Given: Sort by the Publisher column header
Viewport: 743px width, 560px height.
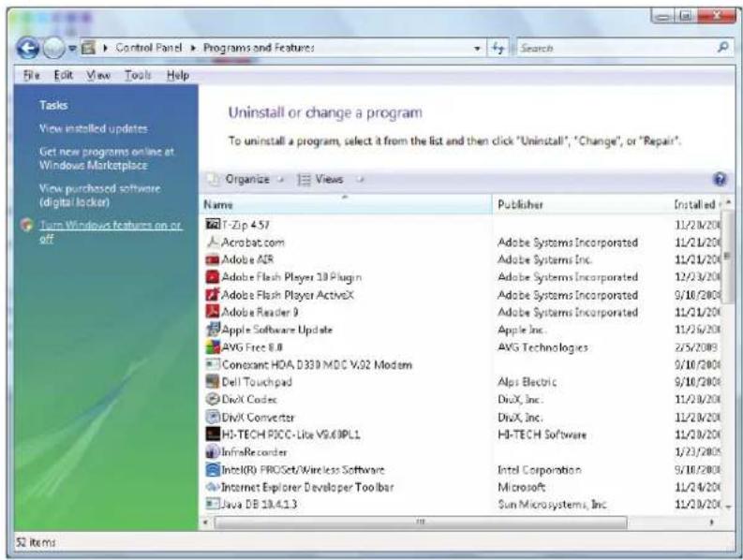Looking at the screenshot, I should (582, 205).
